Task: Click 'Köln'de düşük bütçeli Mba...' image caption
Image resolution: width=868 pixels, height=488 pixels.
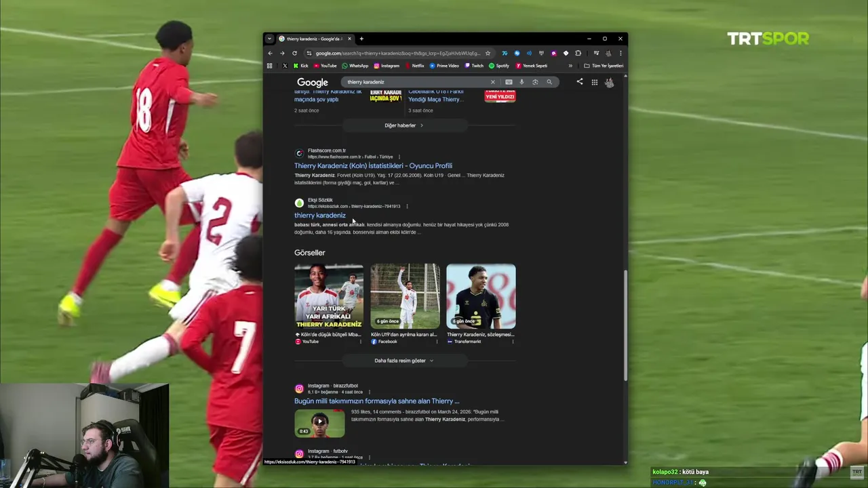Action: (x=328, y=335)
